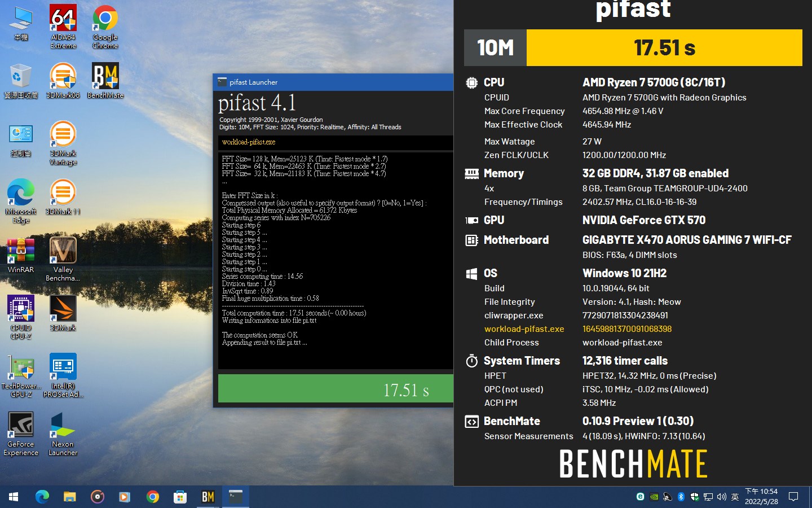Open the Windows Start menu
Screen dimensions: 812x508
(x=14, y=497)
